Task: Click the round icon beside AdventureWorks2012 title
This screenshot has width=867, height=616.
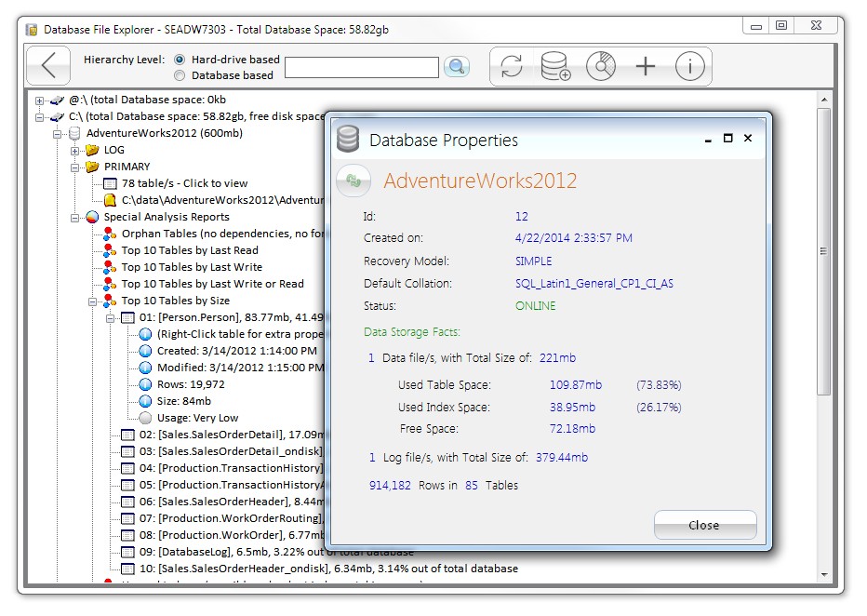Action: [353, 181]
